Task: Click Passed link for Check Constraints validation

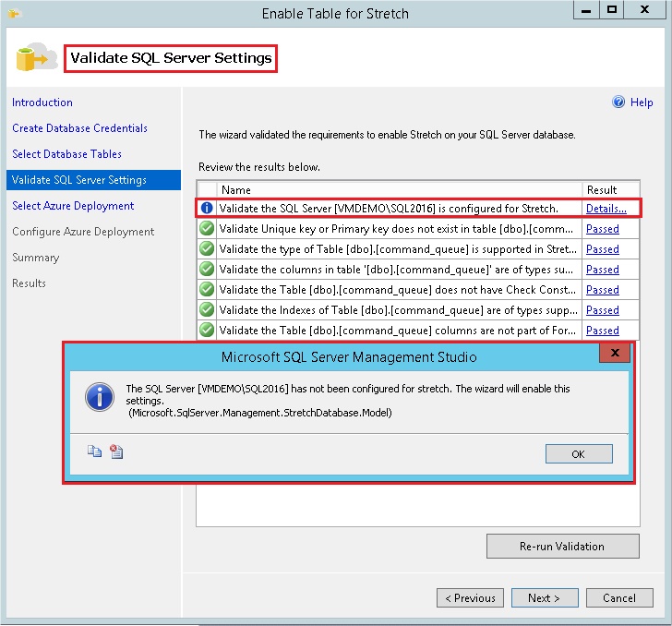Action: (602, 290)
